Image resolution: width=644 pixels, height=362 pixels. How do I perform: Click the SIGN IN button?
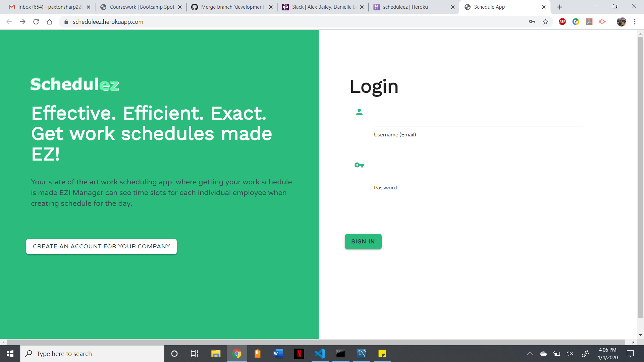click(363, 241)
